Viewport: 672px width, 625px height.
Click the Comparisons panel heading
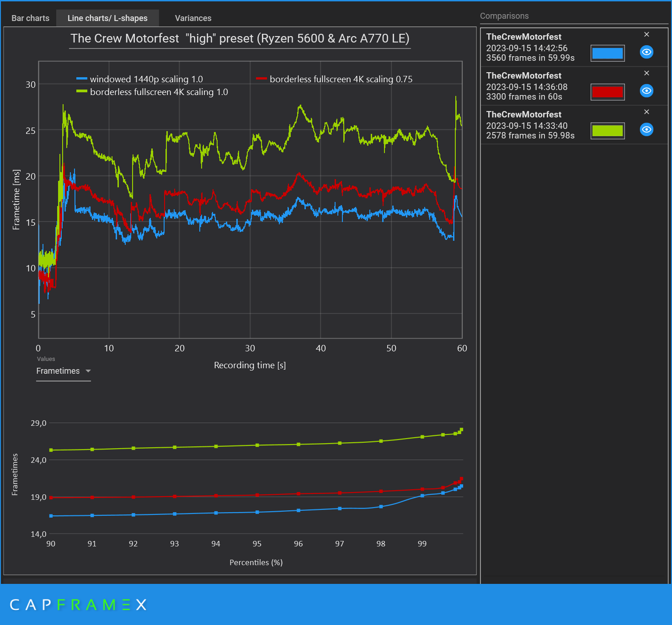504,16
